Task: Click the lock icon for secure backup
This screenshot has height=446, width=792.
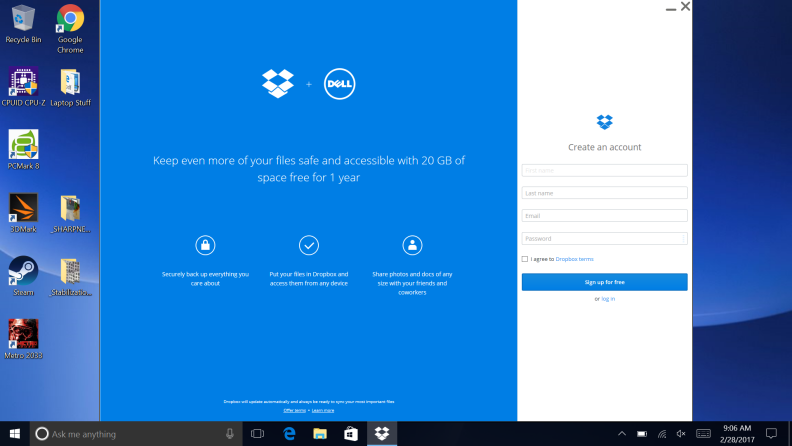Action: pos(205,245)
